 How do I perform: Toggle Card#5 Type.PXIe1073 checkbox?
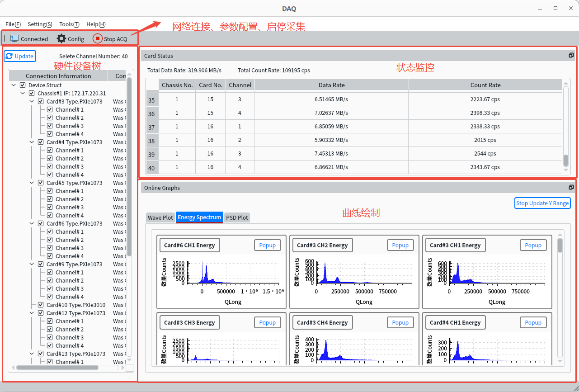(41, 183)
